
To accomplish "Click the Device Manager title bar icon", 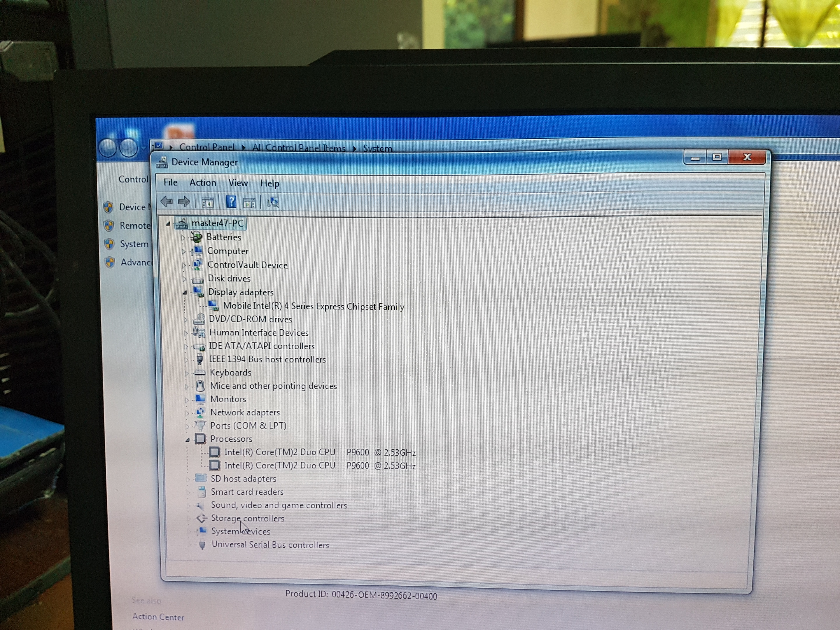I will click(162, 162).
